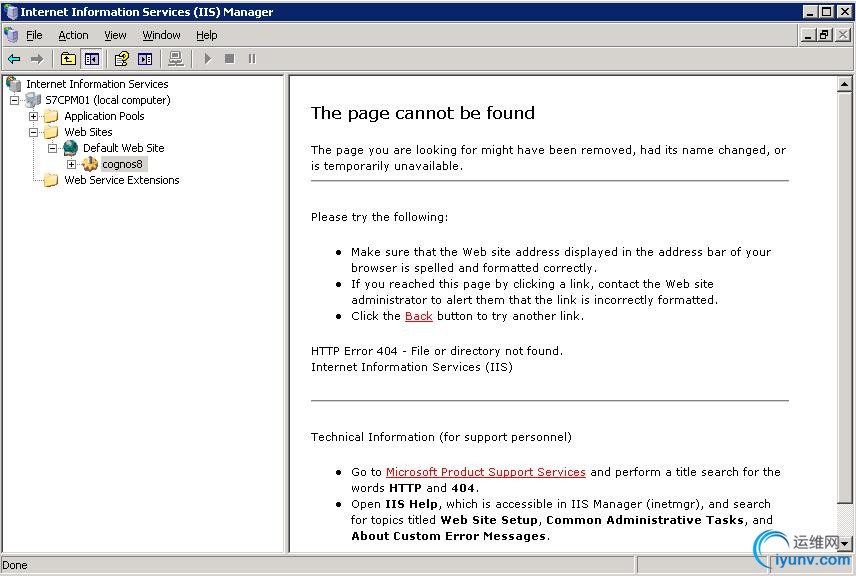This screenshot has width=856, height=576.
Task: Select the Internet Information Services tree label
Action: tap(97, 84)
